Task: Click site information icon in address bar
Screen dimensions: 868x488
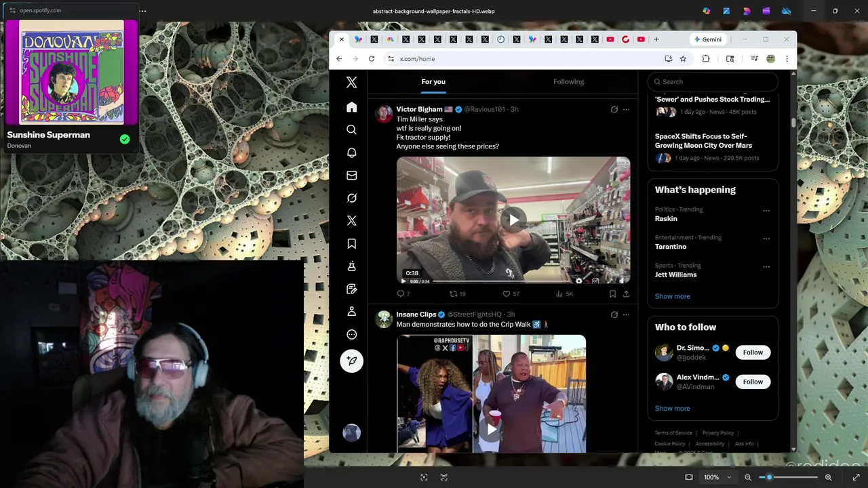Action: pos(391,59)
